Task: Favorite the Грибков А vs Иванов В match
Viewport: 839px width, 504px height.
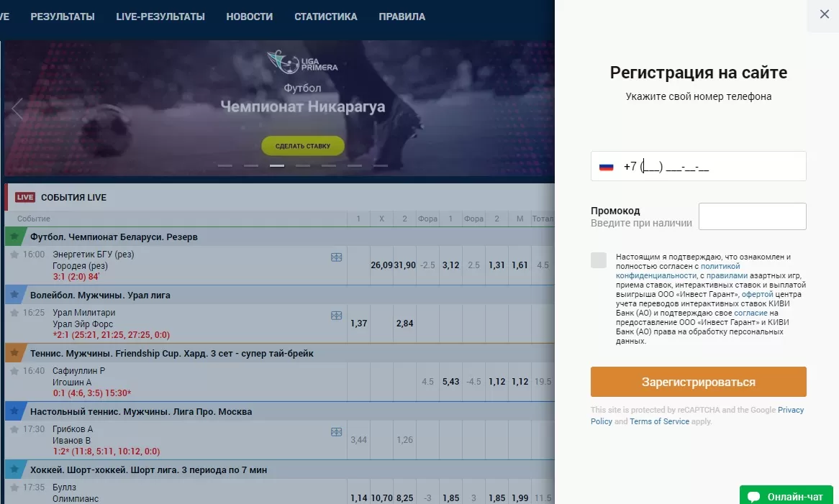Action: click(14, 429)
